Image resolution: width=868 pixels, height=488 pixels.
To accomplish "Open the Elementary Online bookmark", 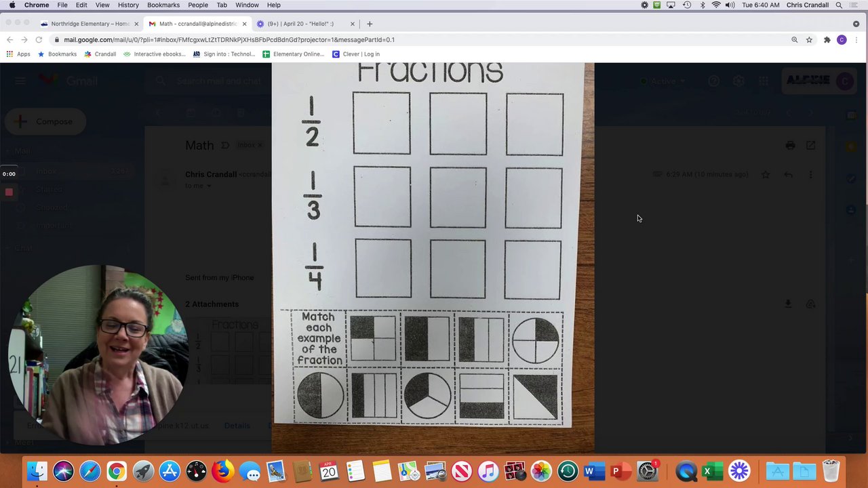I will tap(294, 54).
